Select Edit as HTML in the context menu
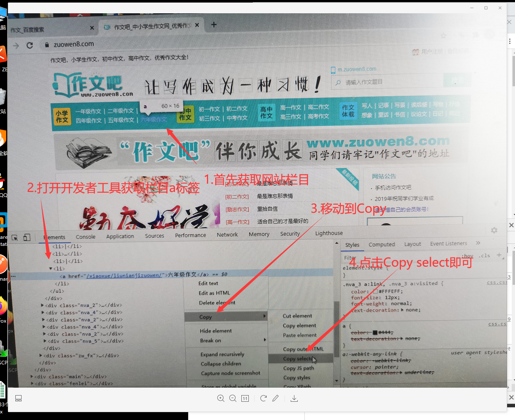The width and height of the screenshot is (515, 420). click(214, 293)
